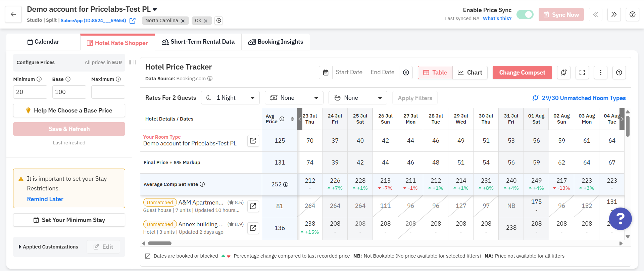The image size is (644, 271).
Task: Click the table horizontal scrollbar
Action: tap(160, 243)
